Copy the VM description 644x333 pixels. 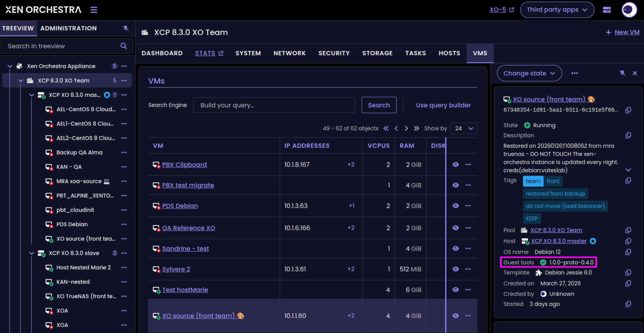(x=628, y=136)
